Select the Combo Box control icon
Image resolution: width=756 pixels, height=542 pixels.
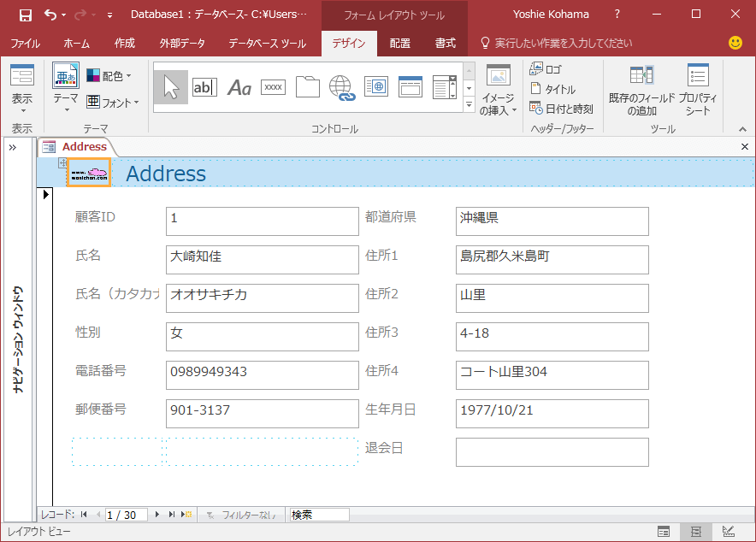[x=444, y=87]
